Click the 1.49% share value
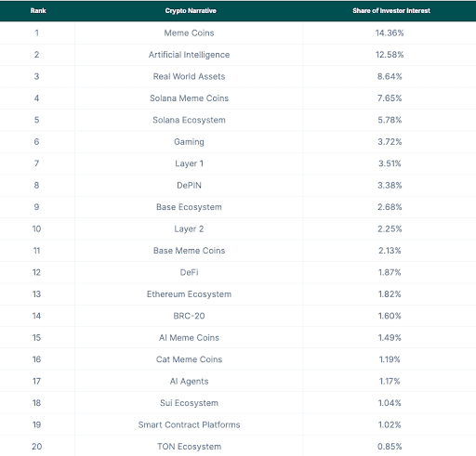 click(390, 338)
